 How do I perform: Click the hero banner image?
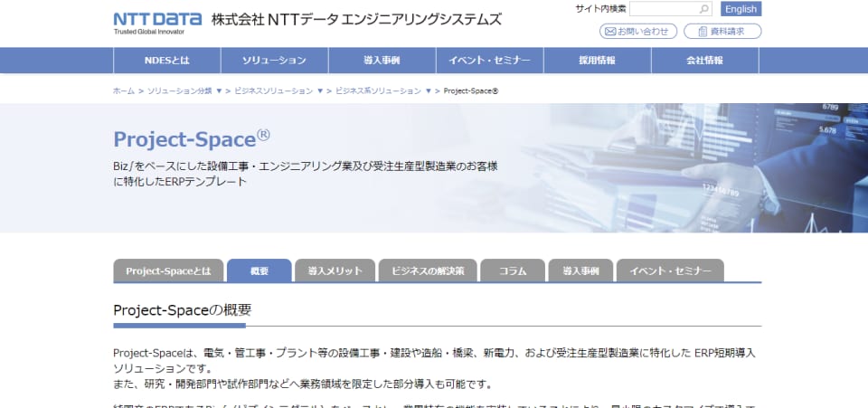pos(434,167)
